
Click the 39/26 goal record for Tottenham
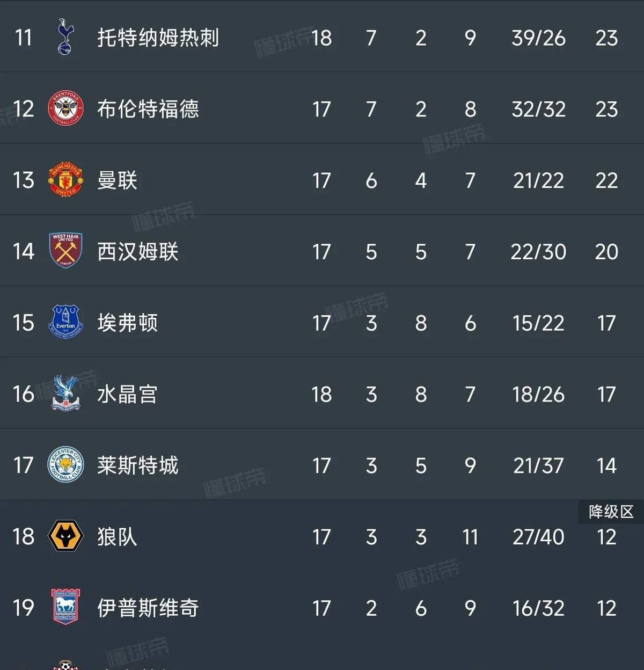point(538,37)
